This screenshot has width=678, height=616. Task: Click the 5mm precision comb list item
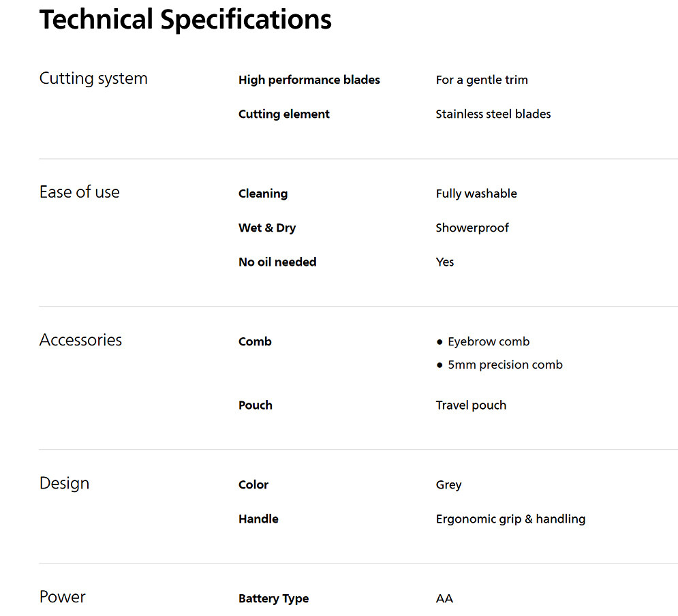pyautogui.click(x=504, y=365)
